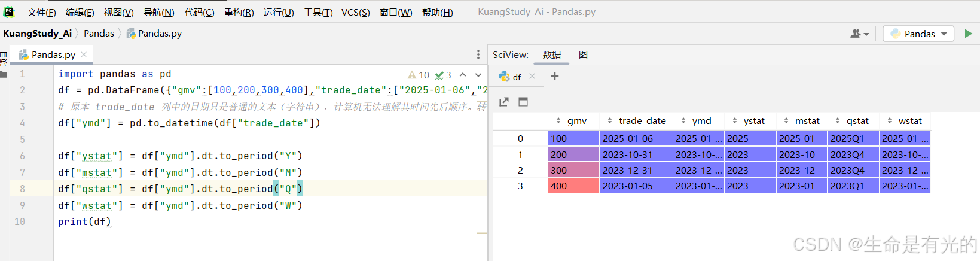Open the 运行(U) menu
The image size is (980, 261).
click(x=279, y=12)
